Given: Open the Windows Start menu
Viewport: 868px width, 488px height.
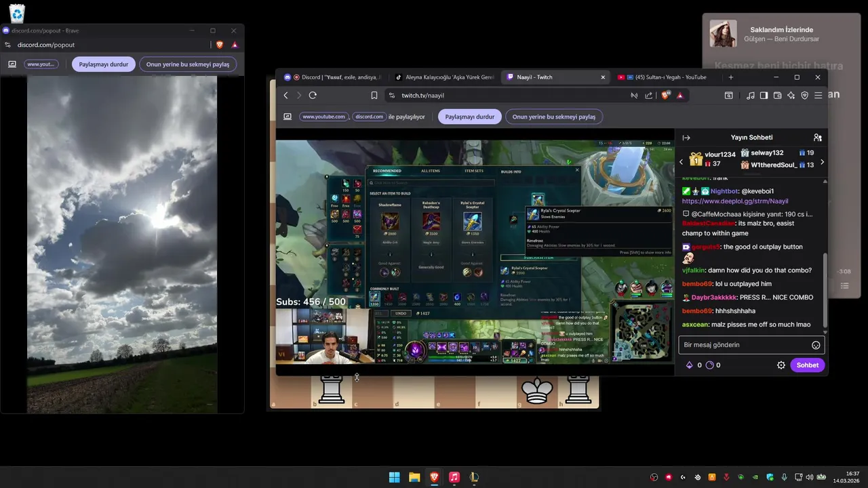Looking at the screenshot, I should [394, 477].
